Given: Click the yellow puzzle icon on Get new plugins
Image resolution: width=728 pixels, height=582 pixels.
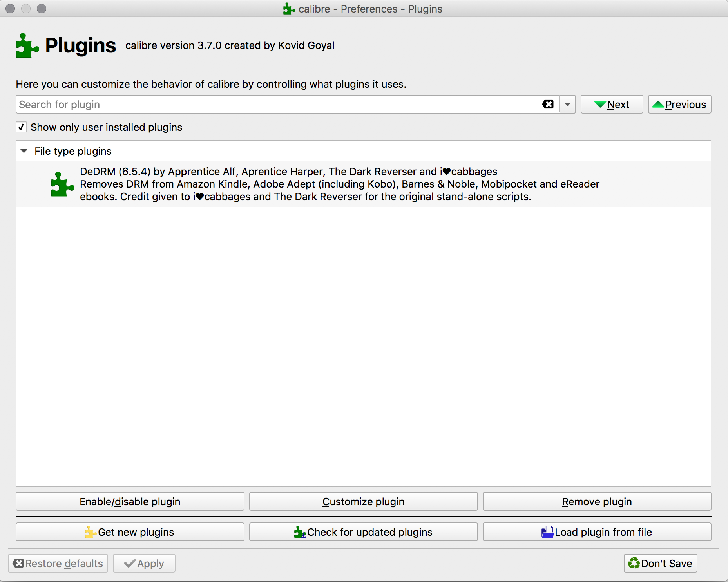Looking at the screenshot, I should 91,532.
